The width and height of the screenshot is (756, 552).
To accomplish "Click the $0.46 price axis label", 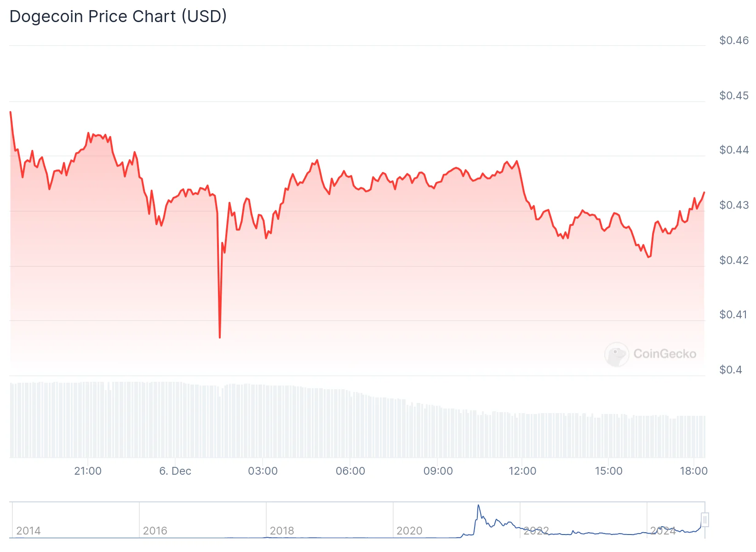I will (x=734, y=40).
